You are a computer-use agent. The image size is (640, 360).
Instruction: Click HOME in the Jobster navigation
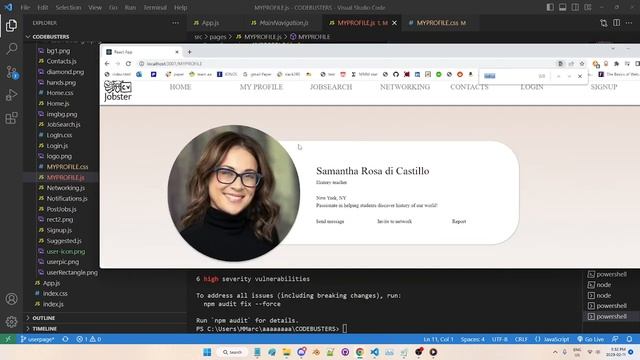(x=180, y=87)
